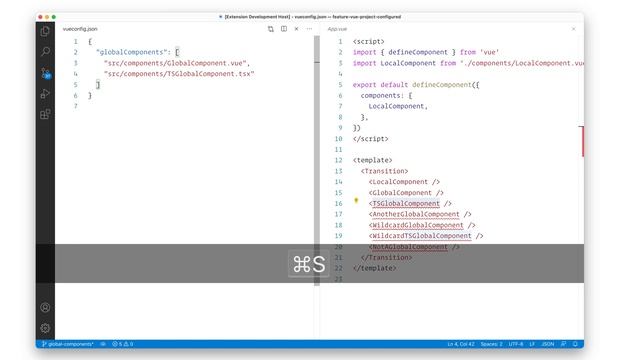640x360 pixels.
Task: Click NotAGlobalComponent on line 20
Action: point(410,247)
